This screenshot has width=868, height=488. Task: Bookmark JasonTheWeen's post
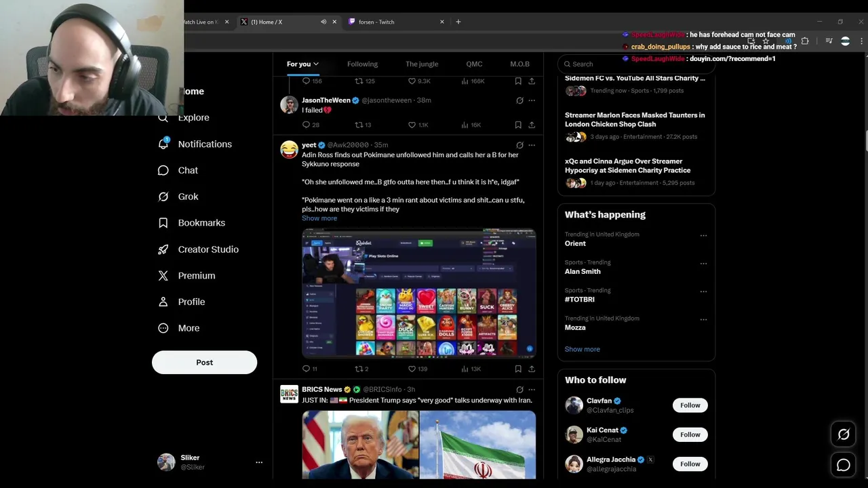518,125
